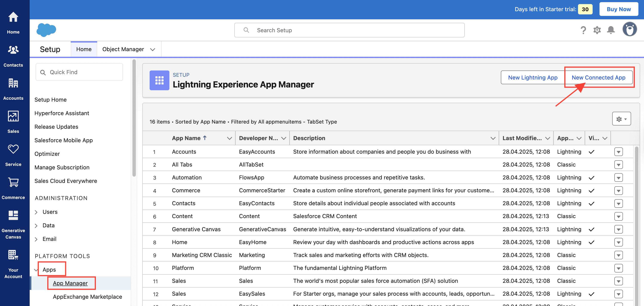The image size is (644, 306).
Task: Open row actions dropdown for Accounts app
Action: (x=618, y=152)
